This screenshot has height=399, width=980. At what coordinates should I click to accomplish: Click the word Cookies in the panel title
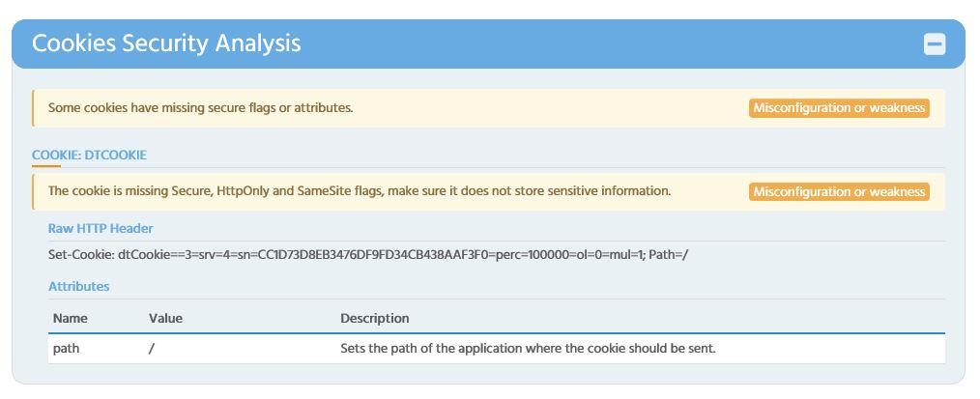(x=74, y=43)
